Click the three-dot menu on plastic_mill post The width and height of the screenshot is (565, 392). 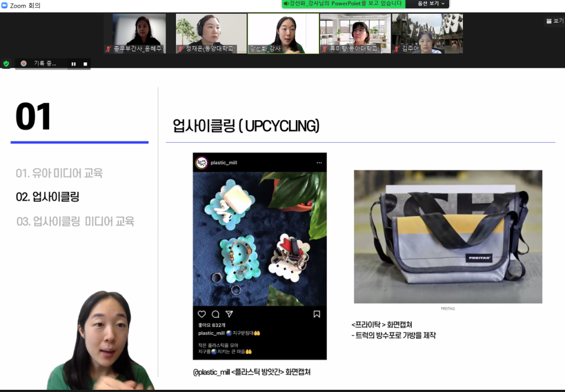coord(319,163)
